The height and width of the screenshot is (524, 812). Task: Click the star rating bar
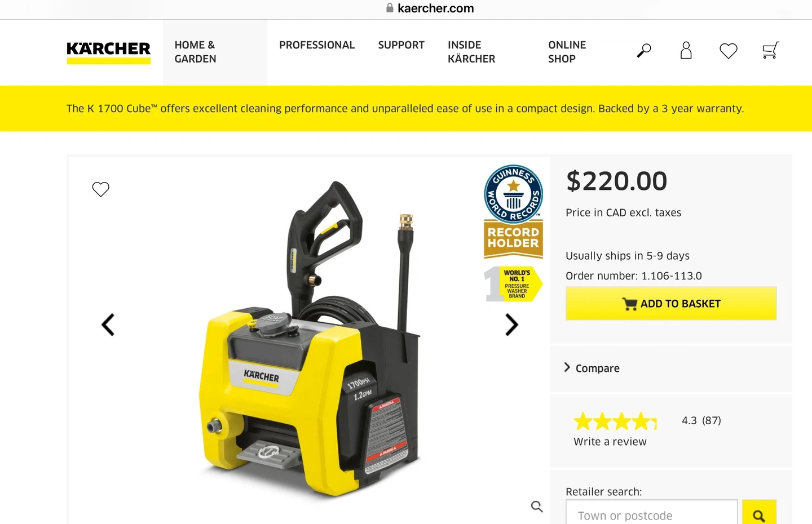click(615, 421)
